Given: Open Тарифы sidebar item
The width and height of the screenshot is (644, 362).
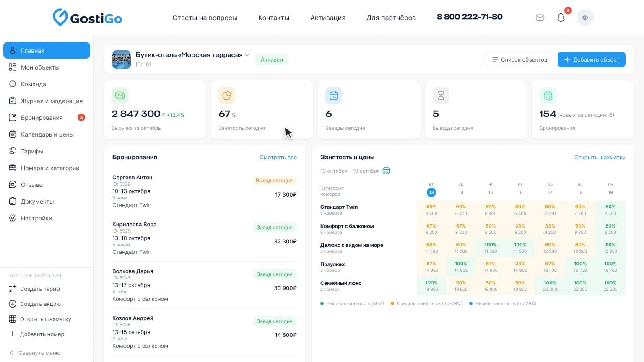Looking at the screenshot, I should (x=47, y=151).
